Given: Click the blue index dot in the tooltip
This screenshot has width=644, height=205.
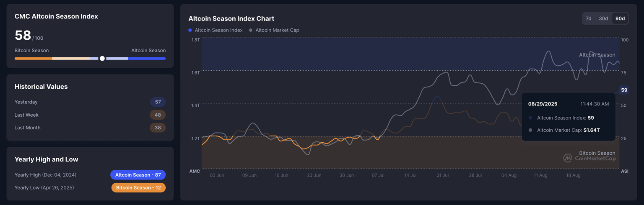Looking at the screenshot, I should (x=530, y=118).
